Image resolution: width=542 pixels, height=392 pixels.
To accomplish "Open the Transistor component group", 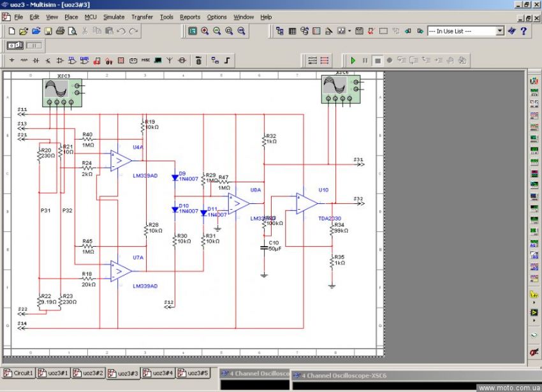I will [48, 61].
